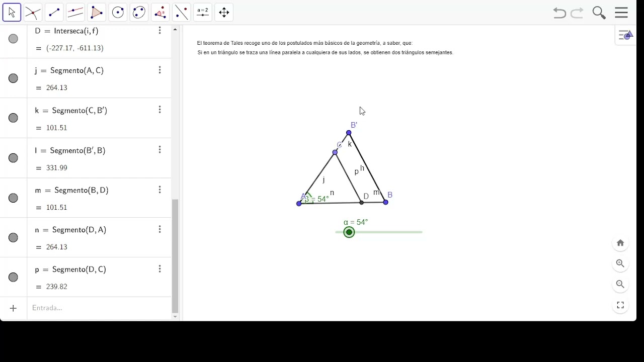Viewport: 644px width, 362px height.
Task: Select point B' in the drawing
Action: pyautogui.click(x=349, y=133)
